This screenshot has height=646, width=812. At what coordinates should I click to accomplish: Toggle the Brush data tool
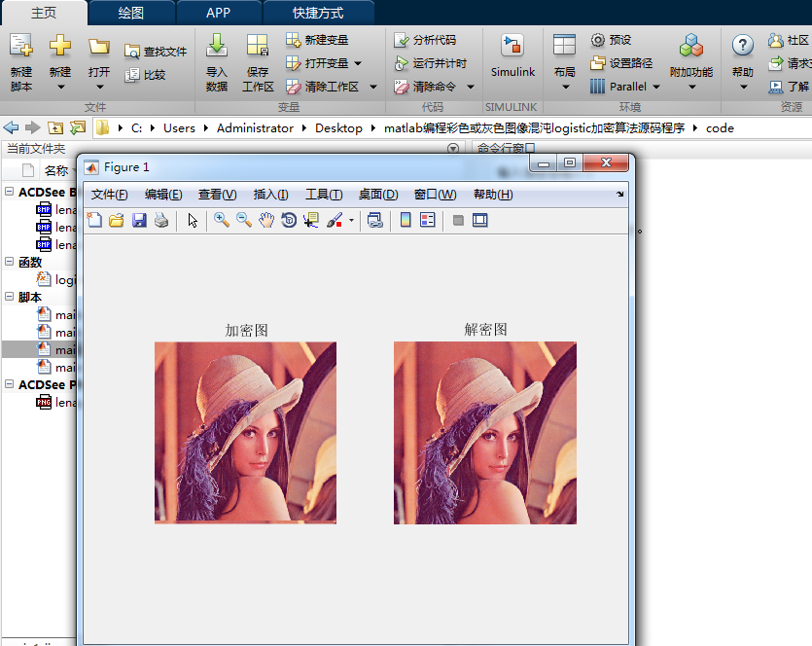[x=335, y=220]
